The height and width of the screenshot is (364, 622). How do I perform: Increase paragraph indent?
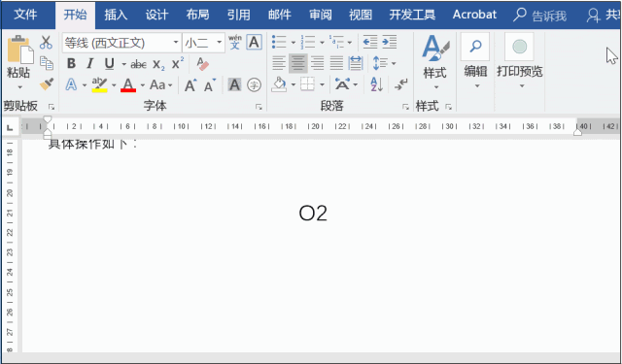point(390,42)
